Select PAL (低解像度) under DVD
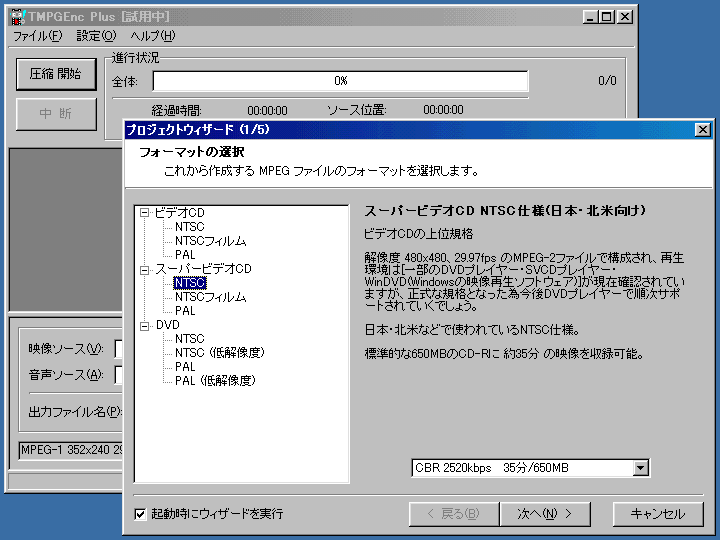Image resolution: width=720 pixels, height=540 pixels. tap(215, 381)
